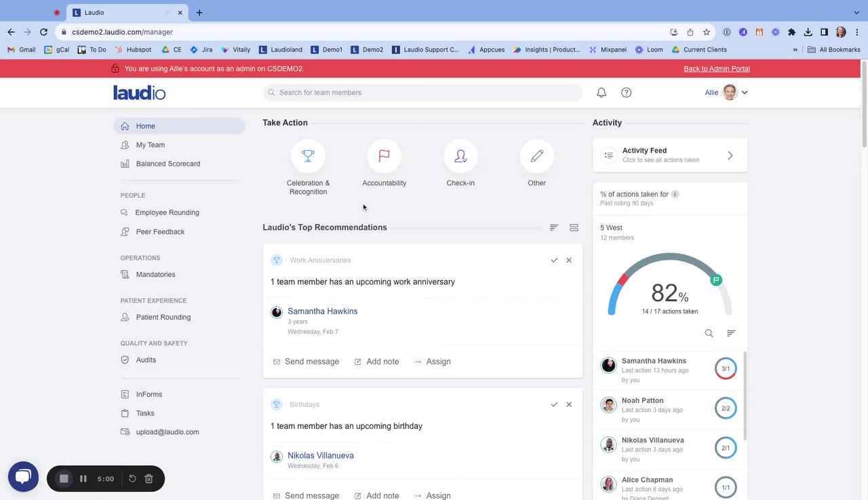Image resolution: width=868 pixels, height=500 pixels.
Task: Click the 82% actions taken gauge
Action: point(670,285)
